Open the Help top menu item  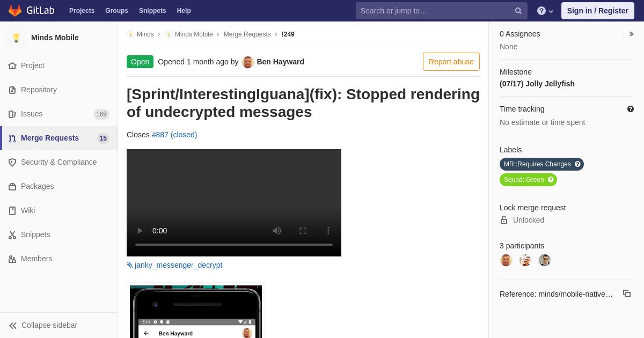click(184, 11)
